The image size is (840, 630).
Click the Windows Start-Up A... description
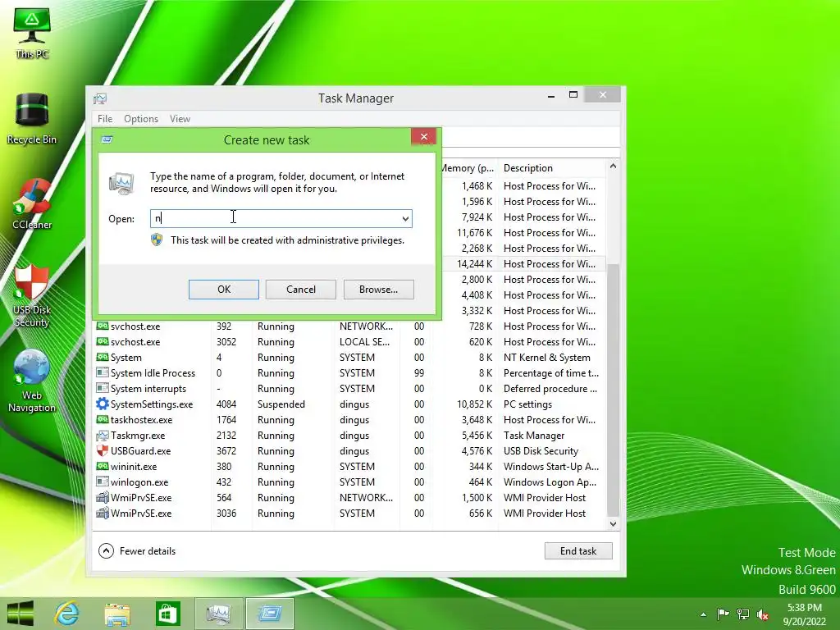[551, 467]
